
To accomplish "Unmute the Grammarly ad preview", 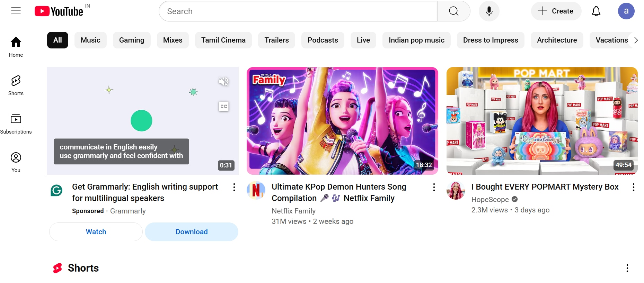I will point(224,81).
